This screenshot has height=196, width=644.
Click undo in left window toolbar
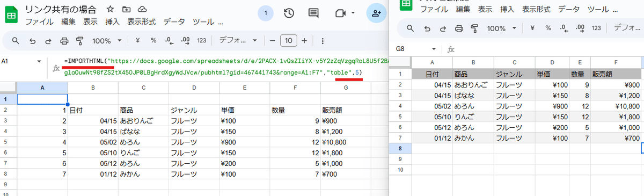click(x=32, y=41)
